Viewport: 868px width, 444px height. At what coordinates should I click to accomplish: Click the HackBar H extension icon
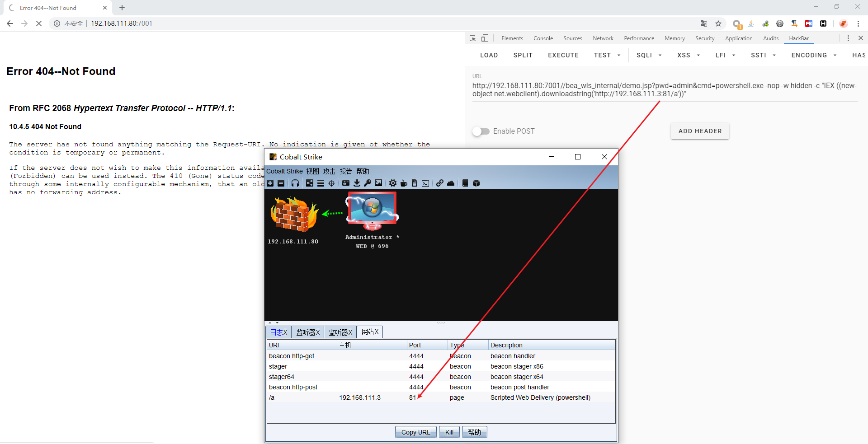[823, 23]
